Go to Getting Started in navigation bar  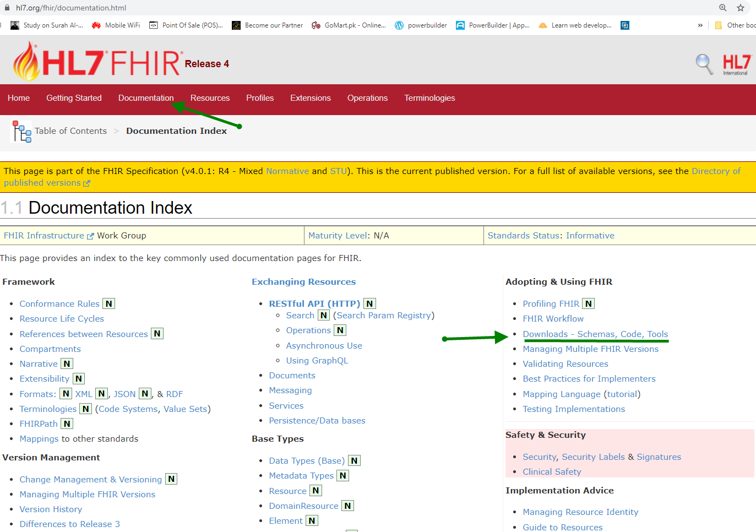(x=74, y=98)
